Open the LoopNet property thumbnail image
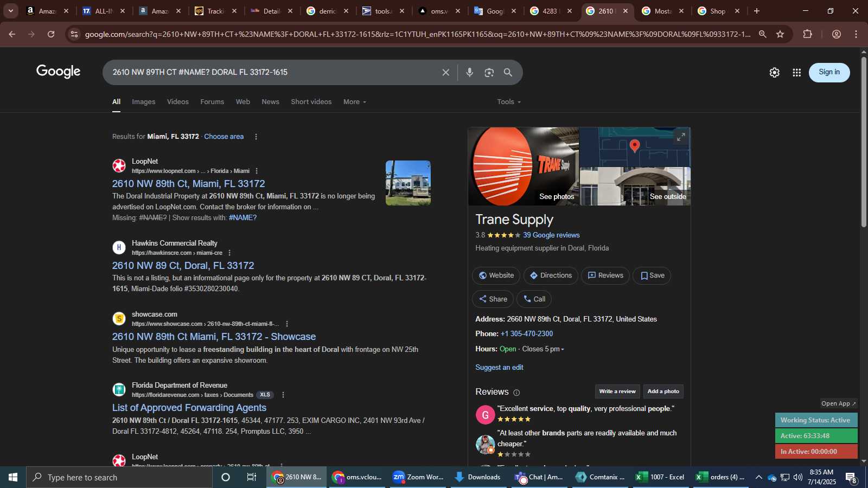The width and height of the screenshot is (868, 488). (408, 183)
